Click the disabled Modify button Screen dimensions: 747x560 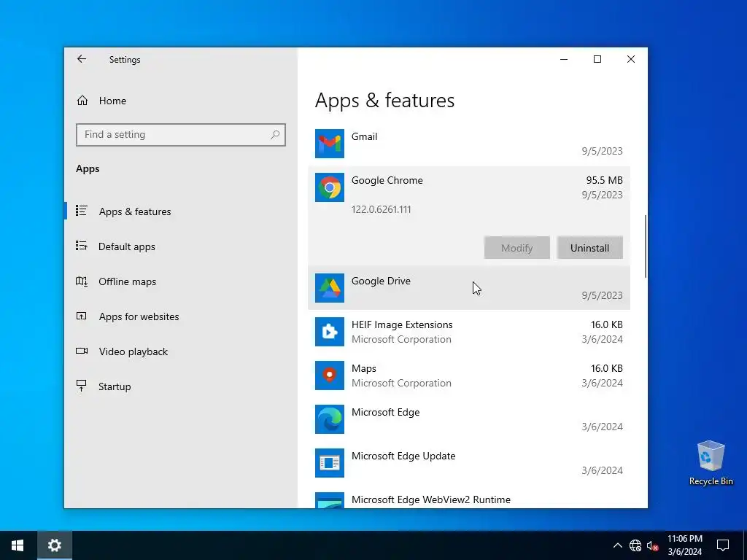(x=517, y=248)
